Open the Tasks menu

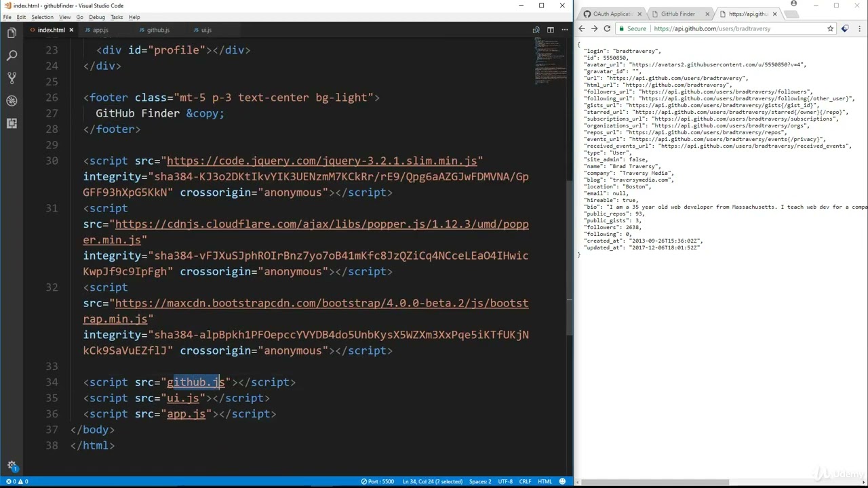(x=117, y=17)
